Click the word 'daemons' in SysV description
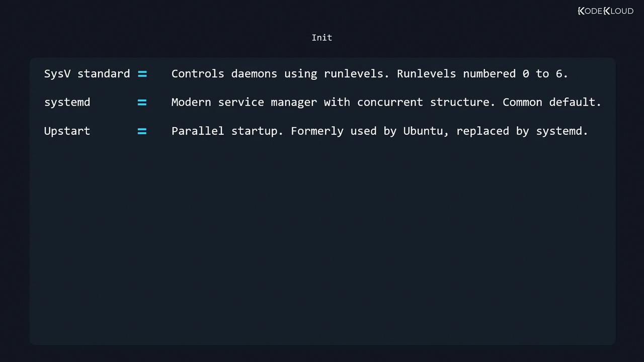The image size is (644, 362). (x=254, y=74)
